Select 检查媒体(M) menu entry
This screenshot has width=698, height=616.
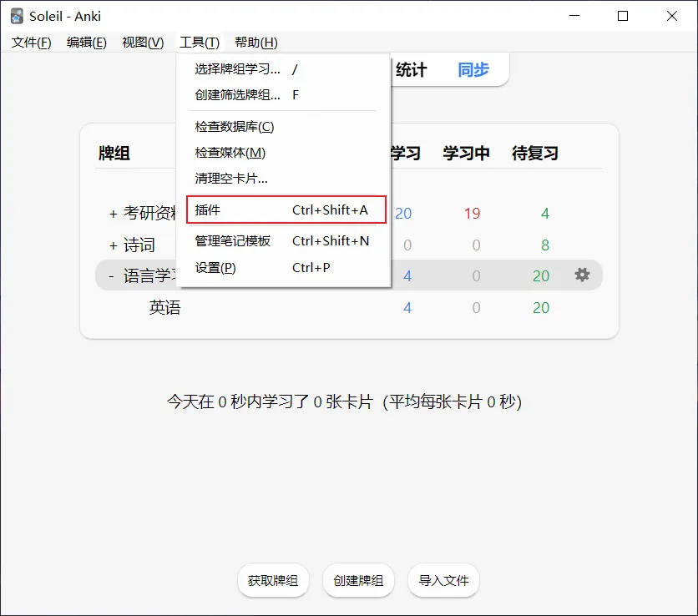point(283,153)
